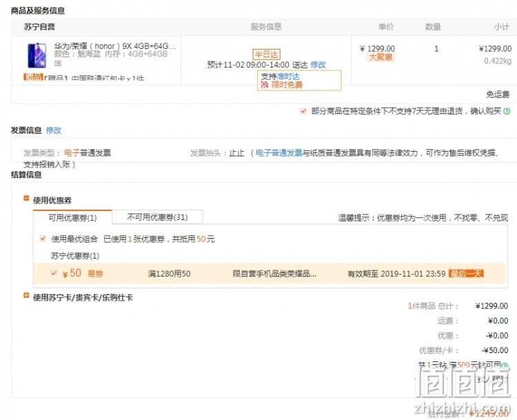Edit invoice info via 修改 link
This screenshot has width=517, height=420.
click(x=54, y=130)
